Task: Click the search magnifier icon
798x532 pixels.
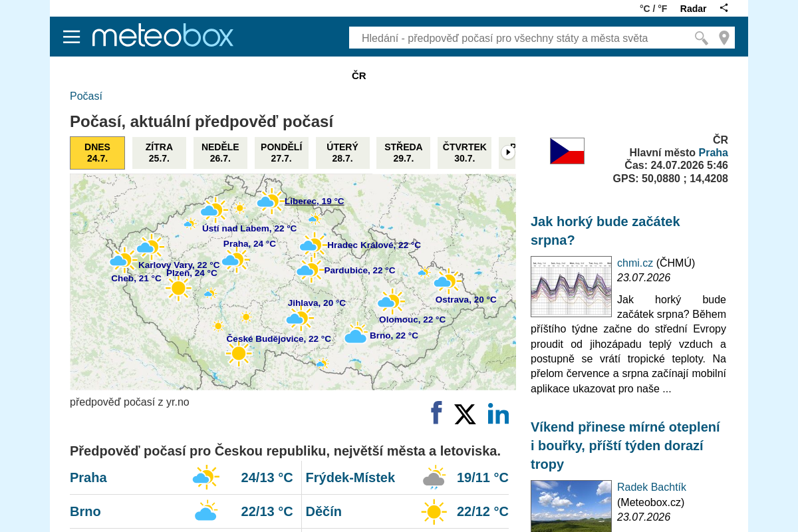Action: coord(701,38)
